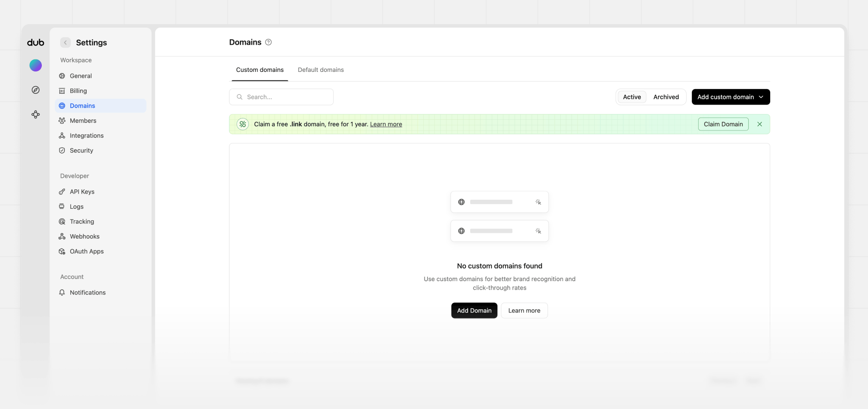The image size is (868, 409).
Task: Click the upper placeholder domain card
Action: point(500,202)
